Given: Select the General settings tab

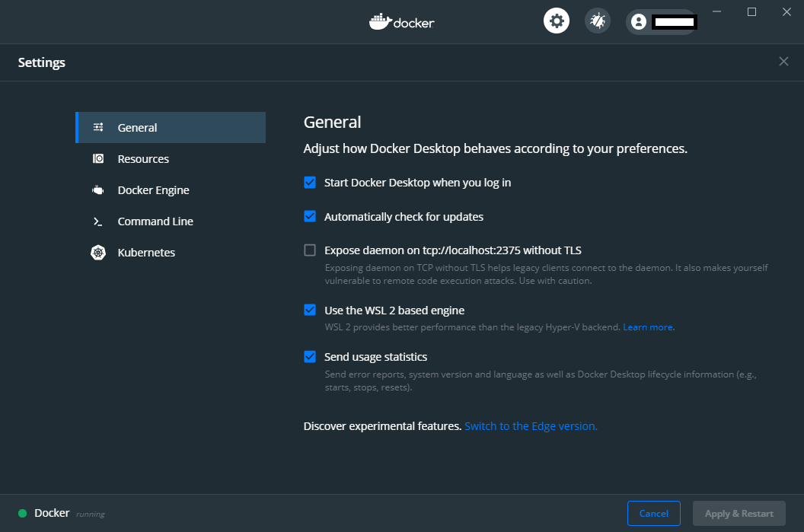Looking at the screenshot, I should click(x=171, y=127).
